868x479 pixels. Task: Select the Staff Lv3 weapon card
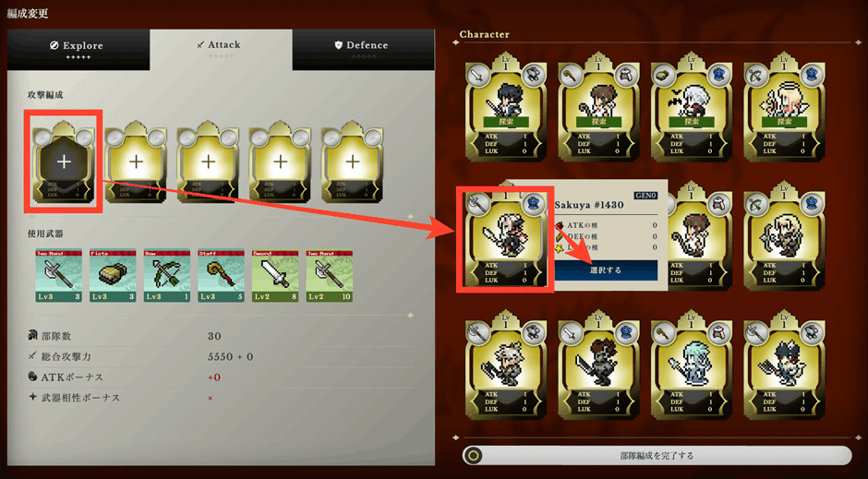pyautogui.click(x=222, y=275)
